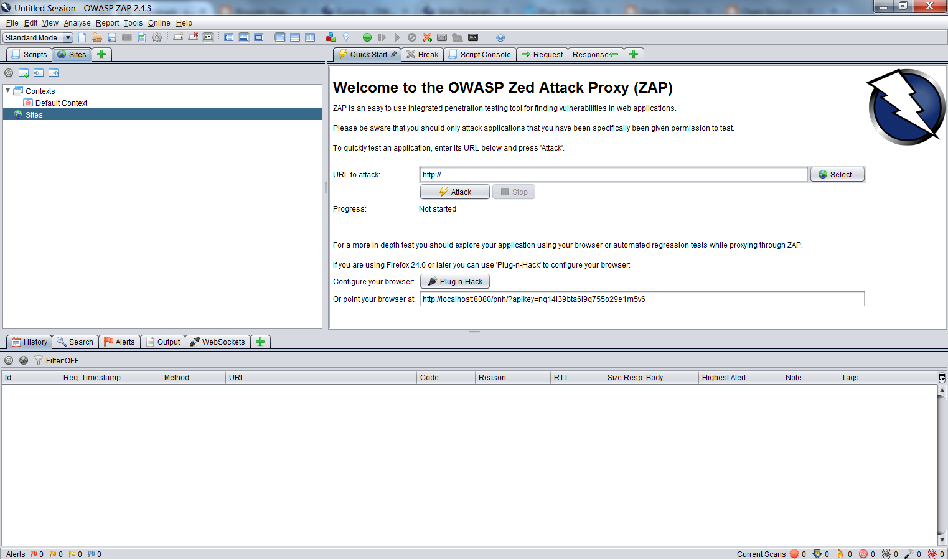This screenshot has width=948, height=560.
Task: Click the expand Sites tabs layout icon
Action: [x=229, y=37]
